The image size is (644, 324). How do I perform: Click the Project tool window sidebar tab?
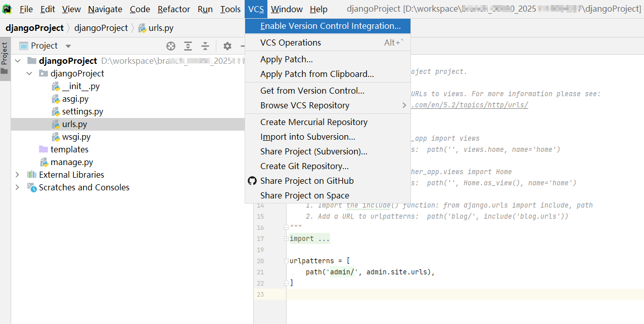(x=5, y=58)
